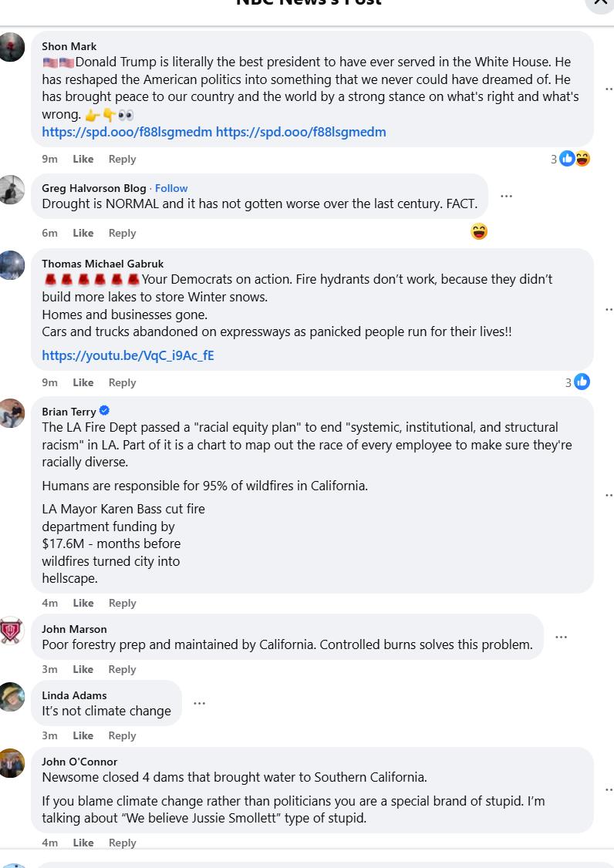Viewport: 614px width, 868px height.
Task: Follow Greg Halvorson Blog
Action: [x=171, y=188]
